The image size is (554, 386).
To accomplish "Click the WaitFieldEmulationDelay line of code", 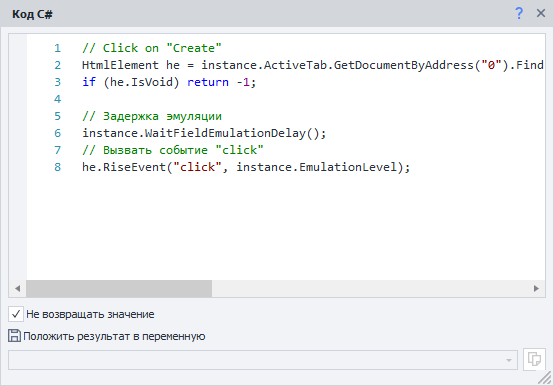I will click(204, 133).
